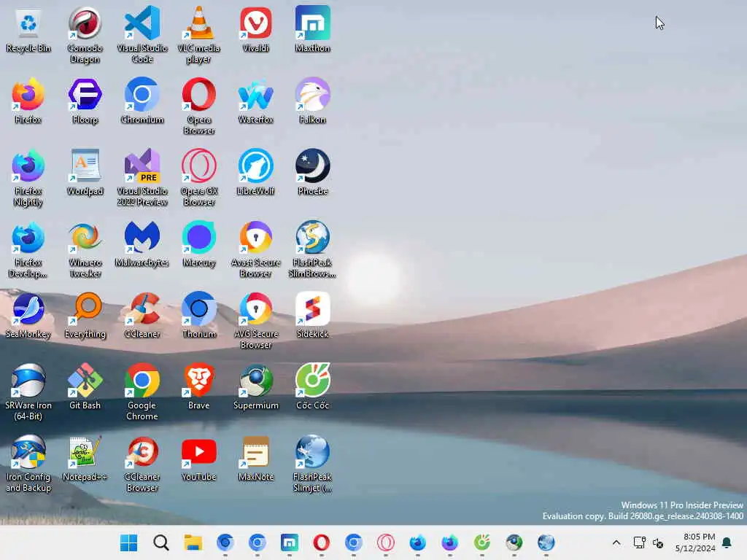Select the Notepad++ desktop shortcut

pos(85,459)
